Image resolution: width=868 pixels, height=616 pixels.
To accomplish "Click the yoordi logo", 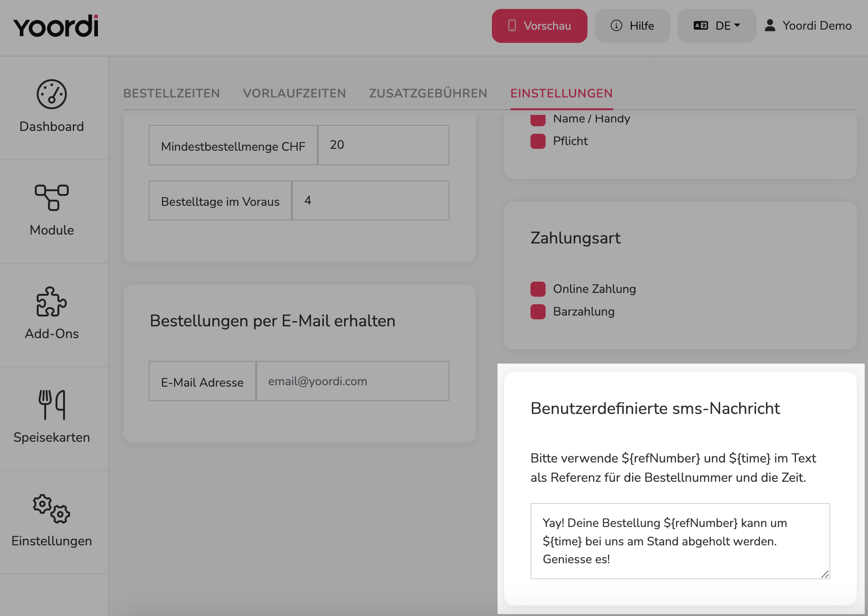I will pyautogui.click(x=56, y=26).
